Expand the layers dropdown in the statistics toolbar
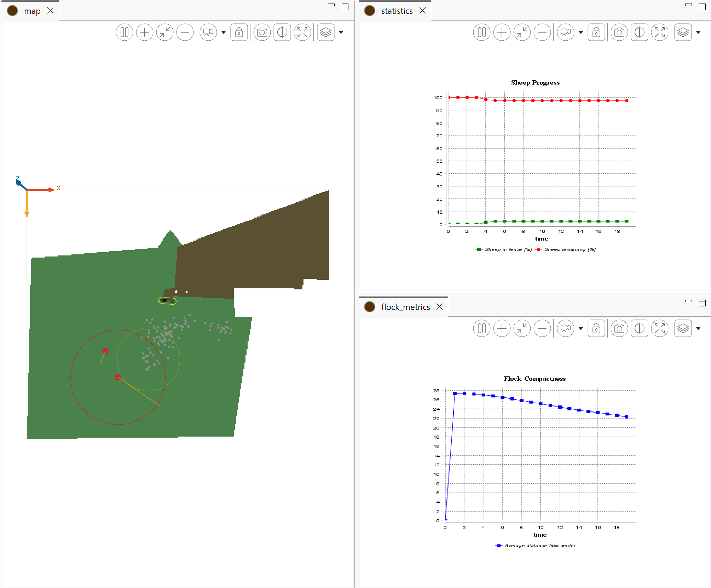 [698, 33]
